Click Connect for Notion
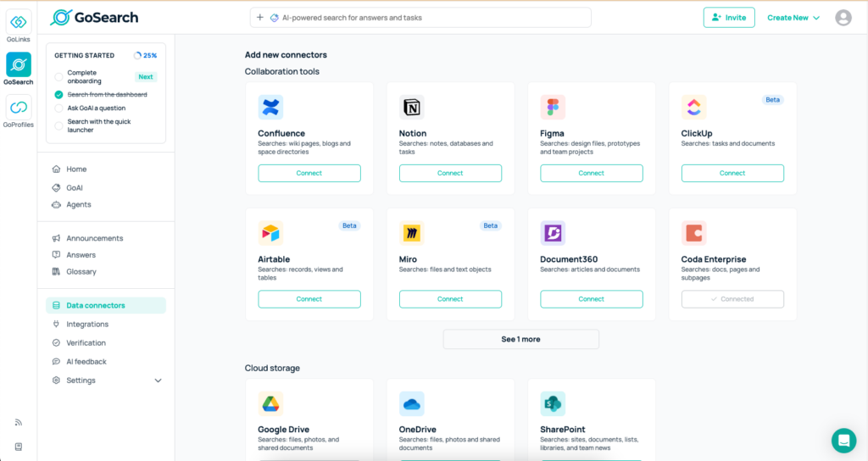This screenshot has height=461, width=868. click(x=450, y=173)
